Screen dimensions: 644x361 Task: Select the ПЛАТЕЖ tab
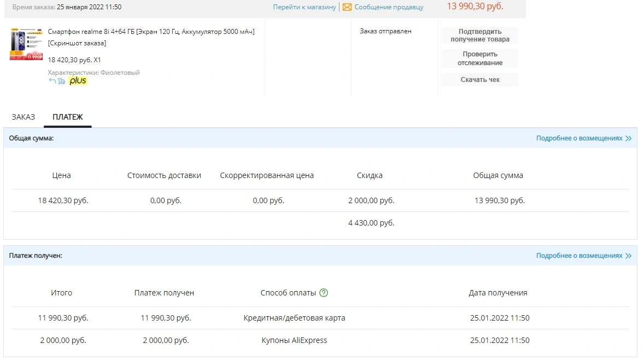tap(68, 117)
